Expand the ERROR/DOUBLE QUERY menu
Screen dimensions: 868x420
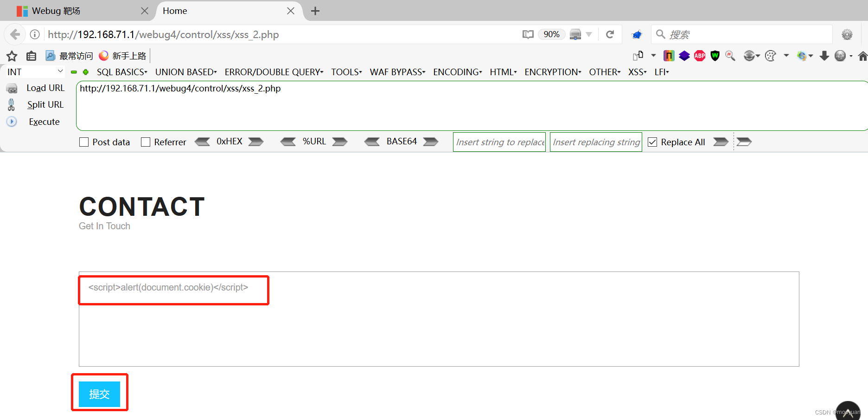274,72
